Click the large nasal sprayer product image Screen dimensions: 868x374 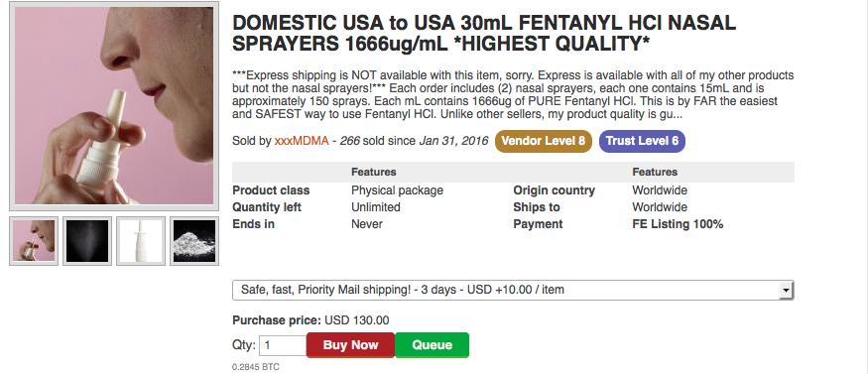click(x=114, y=106)
